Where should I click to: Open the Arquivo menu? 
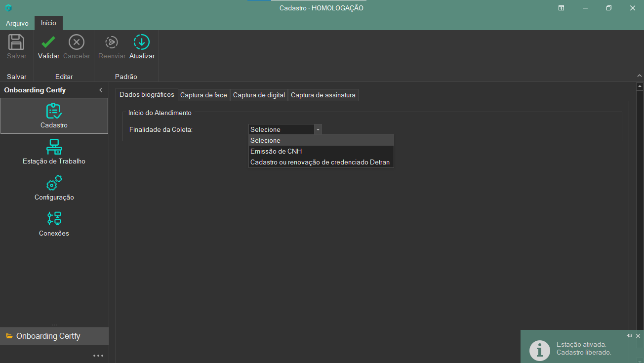[x=17, y=23]
